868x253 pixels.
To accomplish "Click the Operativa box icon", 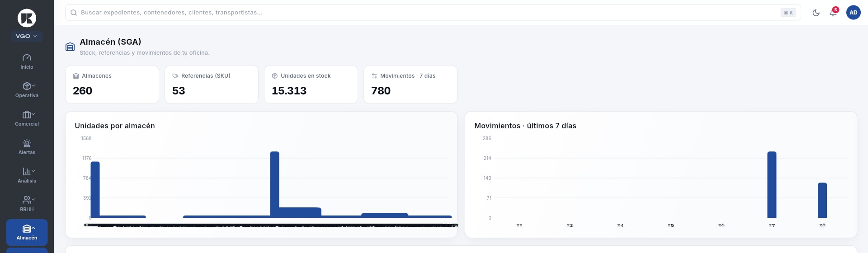I will (x=27, y=86).
